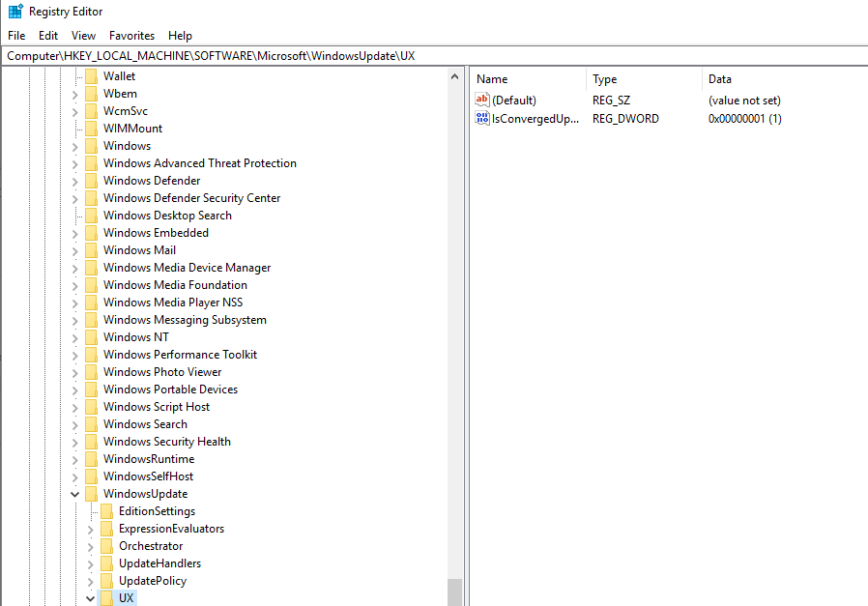Click the Wallet folder icon
Image resolution: width=868 pixels, height=606 pixels.
[91, 75]
